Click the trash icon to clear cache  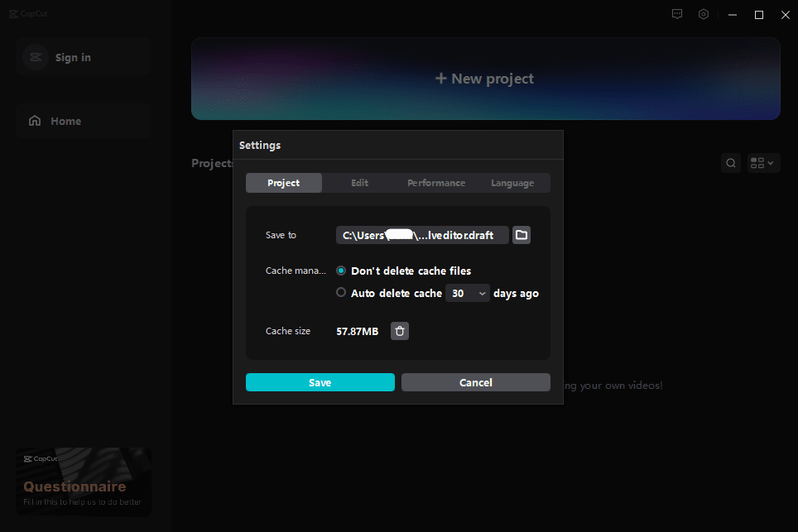400,331
